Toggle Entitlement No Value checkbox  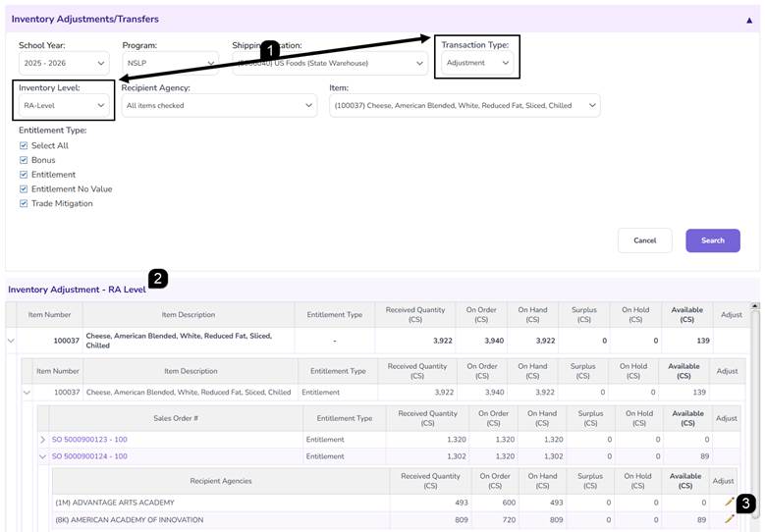(24, 188)
